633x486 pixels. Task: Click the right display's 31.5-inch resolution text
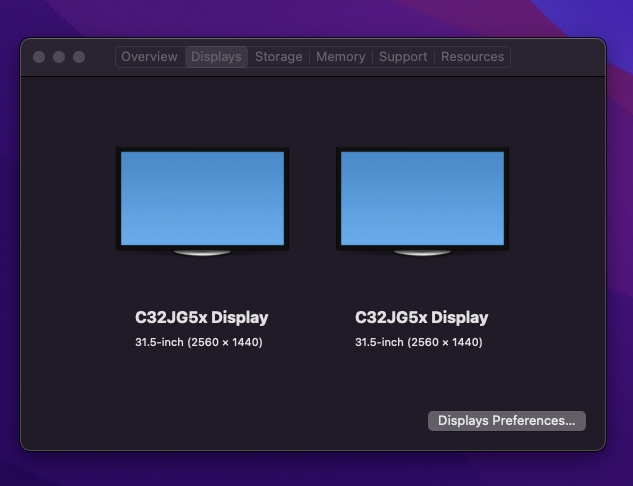(419, 342)
